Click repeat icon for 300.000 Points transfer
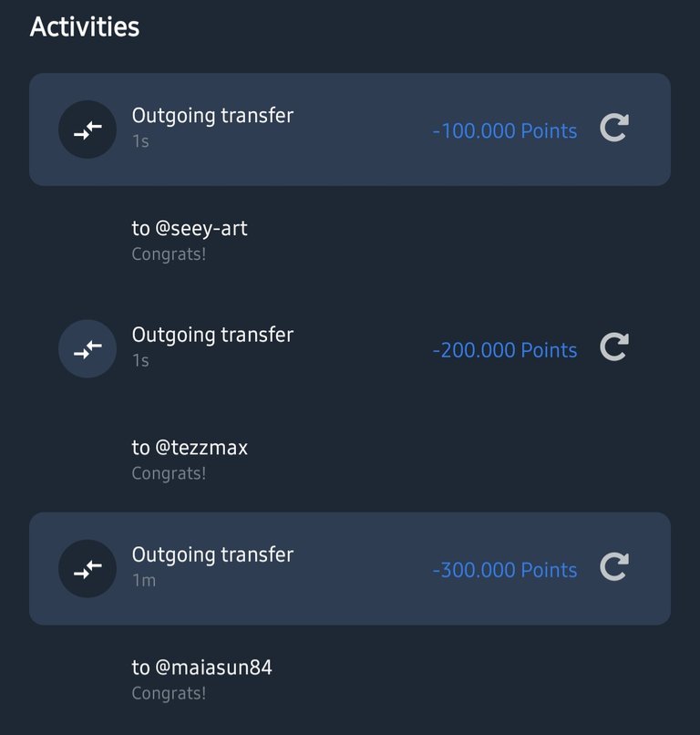 pos(614,566)
